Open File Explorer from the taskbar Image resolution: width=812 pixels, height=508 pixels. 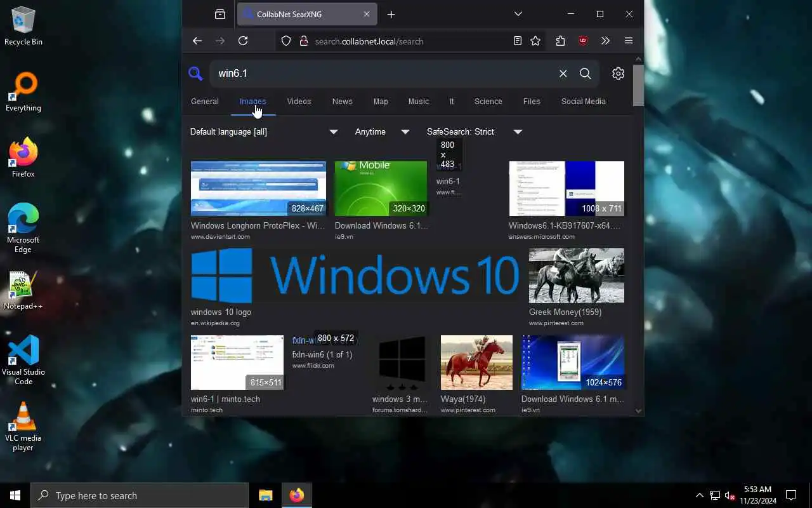[265, 495]
